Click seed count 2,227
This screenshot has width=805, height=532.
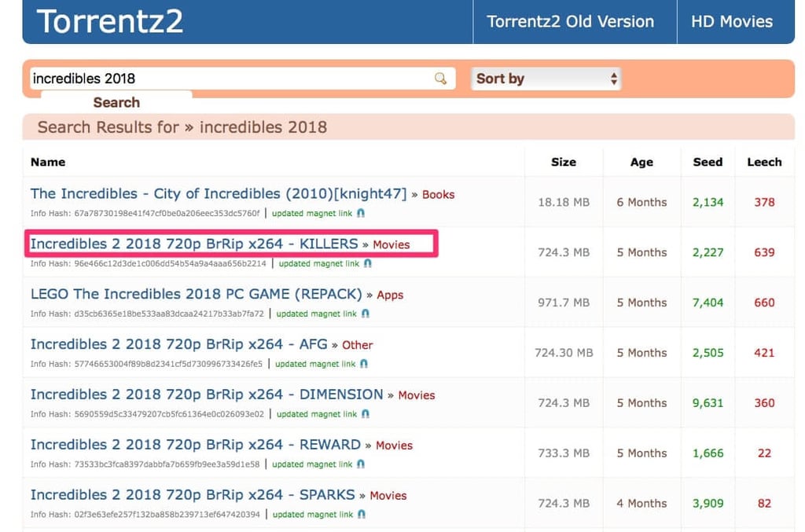[708, 252]
